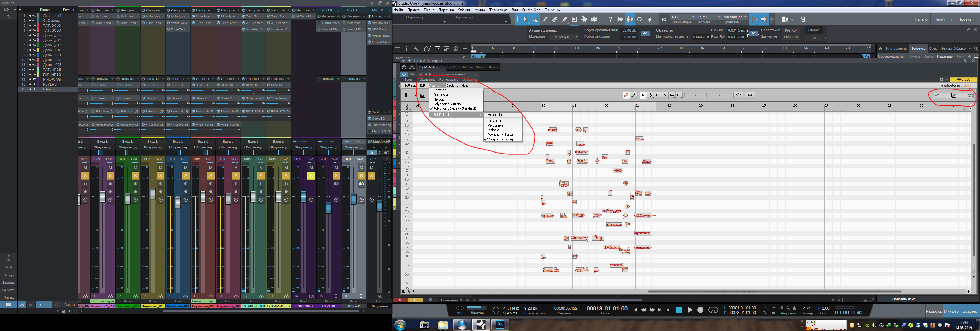Screen dimensions: 980x331
Task: Activate the Listen speaker tool
Action: (594, 19)
